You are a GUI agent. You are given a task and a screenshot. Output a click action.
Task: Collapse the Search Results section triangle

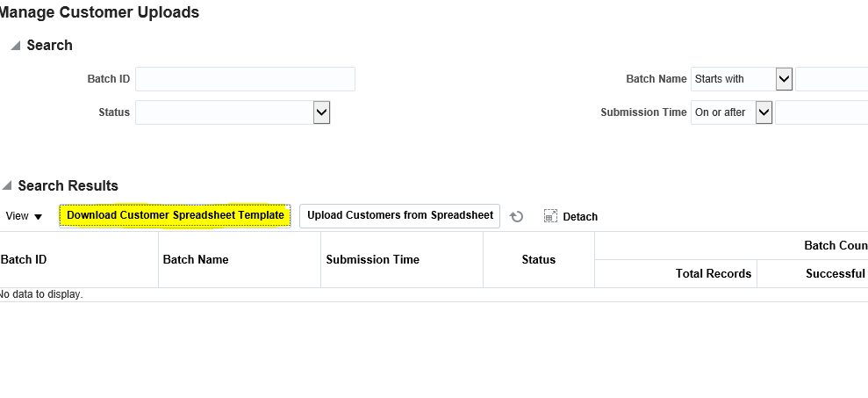point(6,185)
